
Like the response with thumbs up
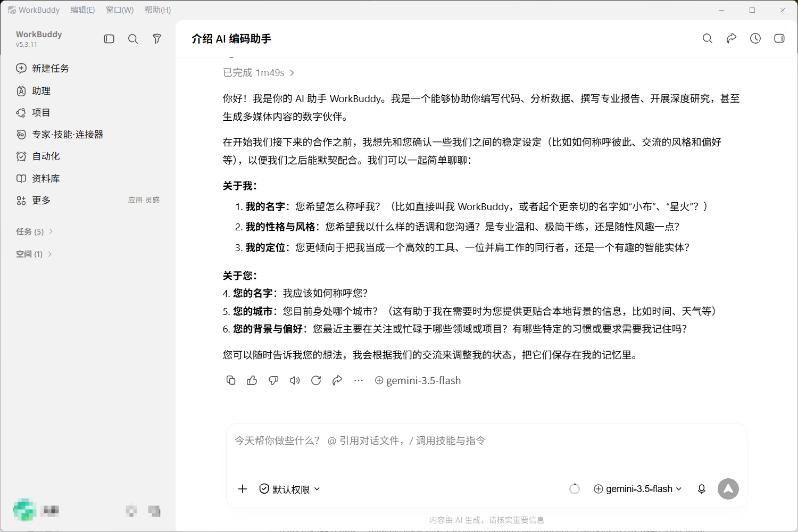(x=252, y=380)
